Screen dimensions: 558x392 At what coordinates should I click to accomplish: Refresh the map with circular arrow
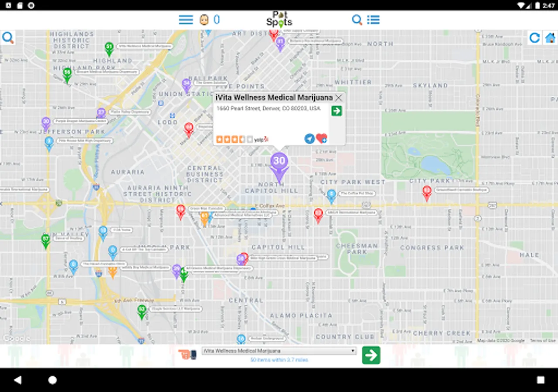[x=534, y=37]
